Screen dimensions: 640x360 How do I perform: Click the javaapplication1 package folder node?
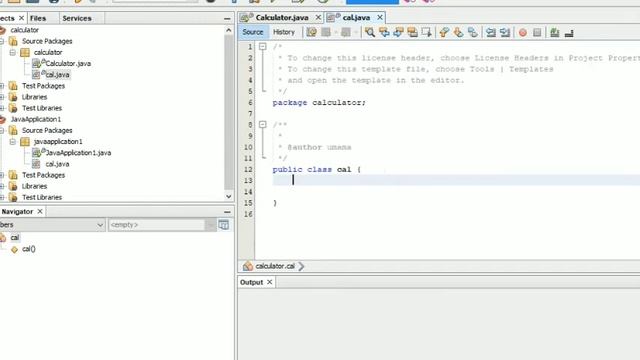point(58,141)
